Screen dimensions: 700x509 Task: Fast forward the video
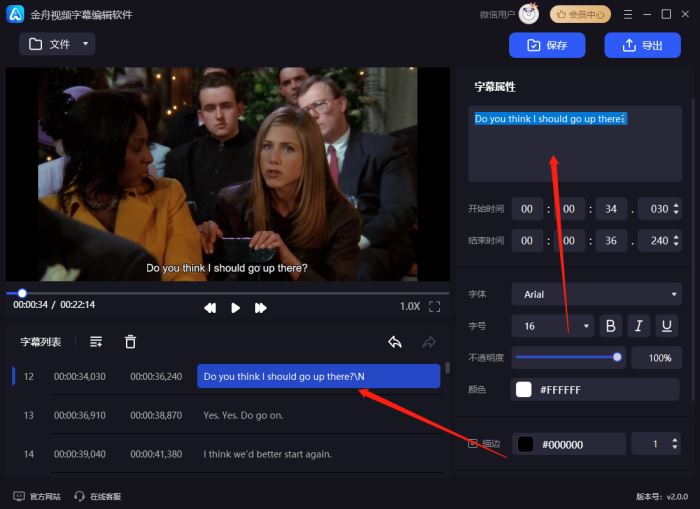click(260, 308)
